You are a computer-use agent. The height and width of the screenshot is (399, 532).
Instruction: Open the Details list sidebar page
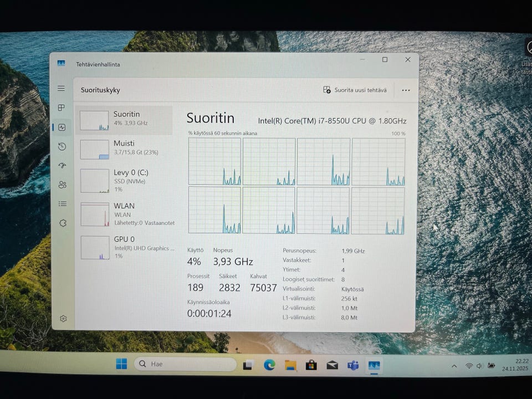[x=63, y=204]
